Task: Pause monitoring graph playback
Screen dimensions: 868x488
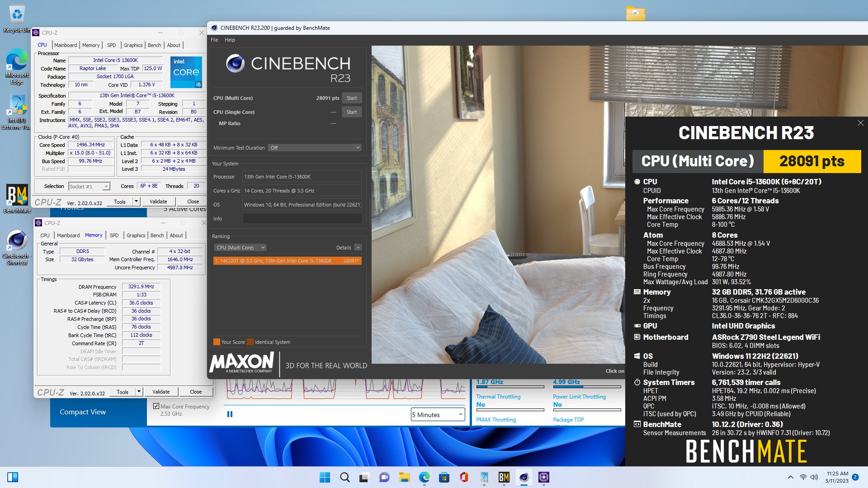Action: coord(230,414)
